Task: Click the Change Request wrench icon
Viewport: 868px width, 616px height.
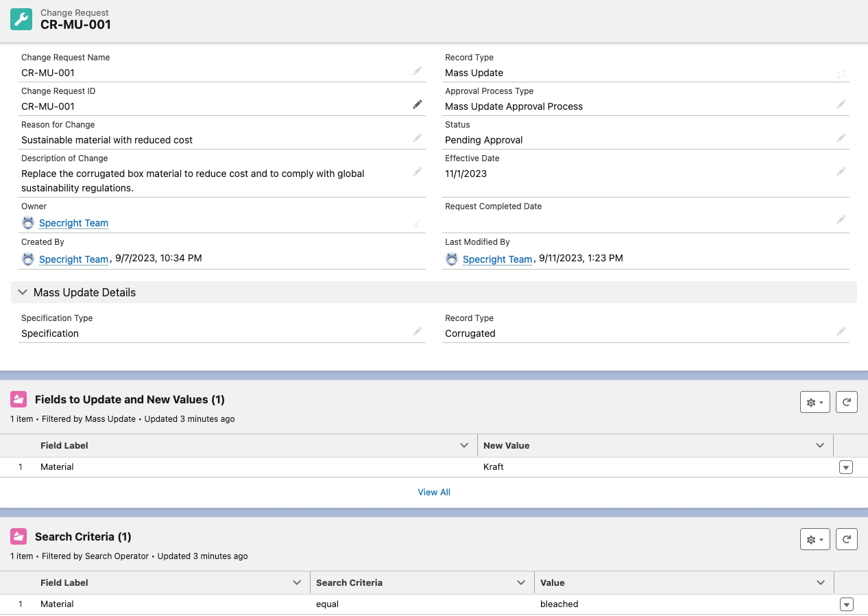Action: tap(21, 19)
